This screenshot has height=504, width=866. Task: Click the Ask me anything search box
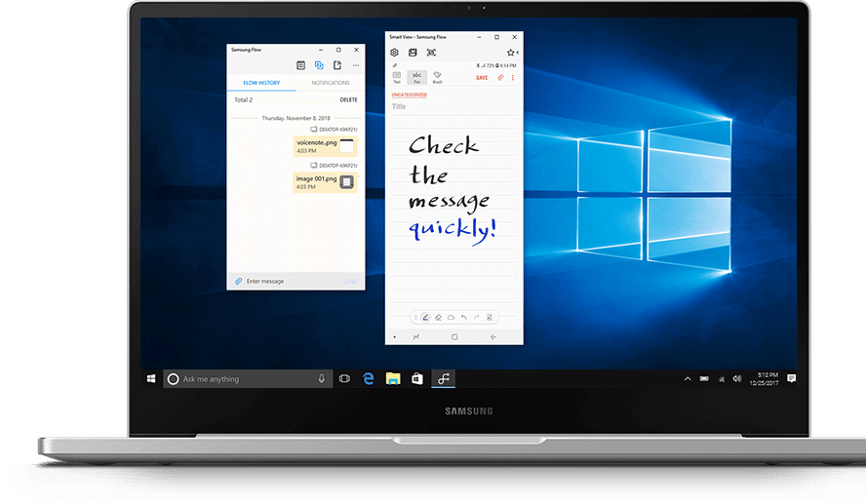[248, 378]
